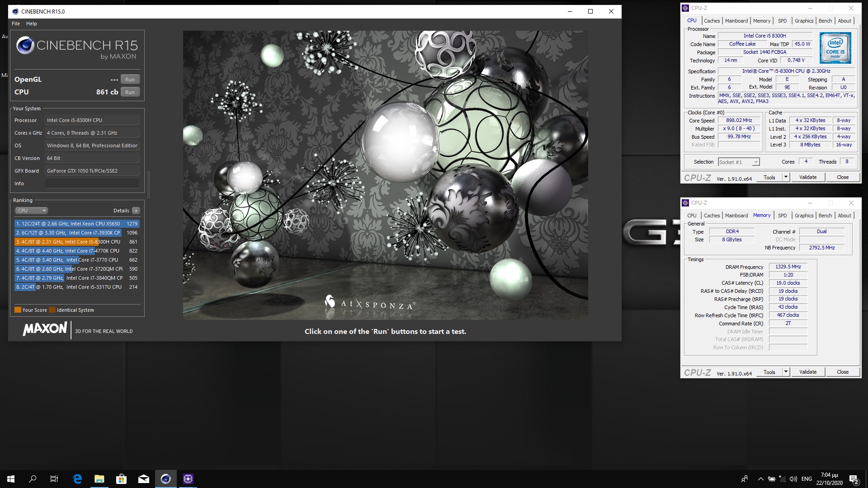868x488 pixels.
Task: Open Bench tab in upper CPU-Z
Action: coord(825,21)
